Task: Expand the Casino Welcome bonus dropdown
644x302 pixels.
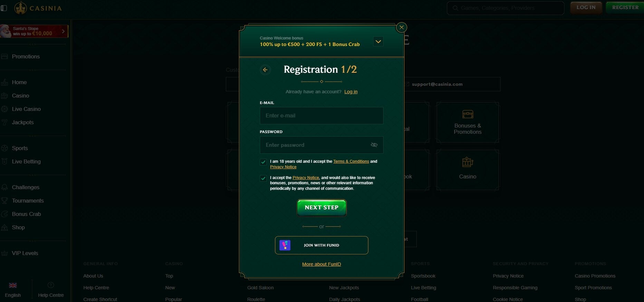Action: [x=378, y=41]
